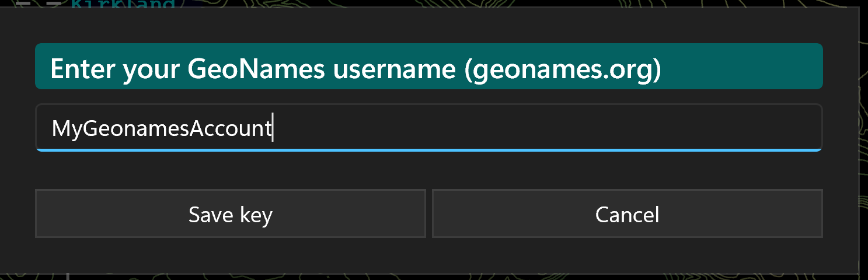Click the word 'geonames.org' in the header
The width and height of the screenshot is (868, 280).
(559, 69)
